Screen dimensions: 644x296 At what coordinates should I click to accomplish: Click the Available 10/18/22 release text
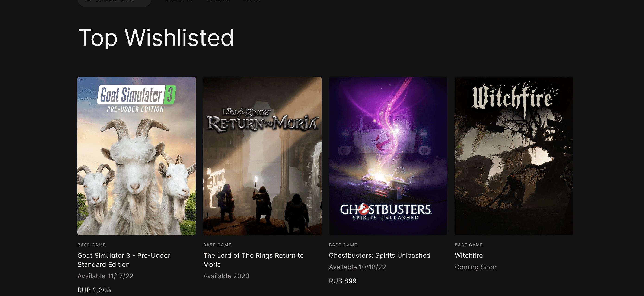point(357,267)
